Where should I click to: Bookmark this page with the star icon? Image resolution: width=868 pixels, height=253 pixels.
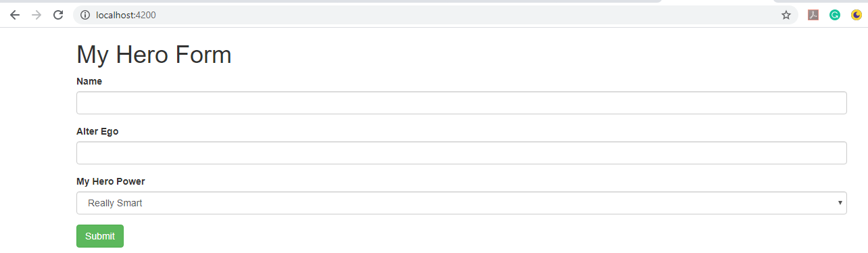(x=786, y=15)
